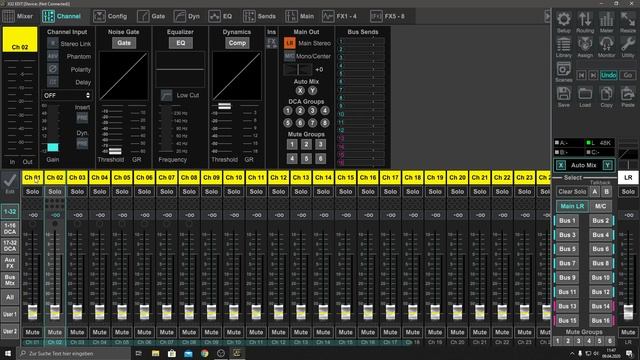This screenshot has height=360, width=640.
Task: Switch to the EQ tab
Action: coord(220,16)
